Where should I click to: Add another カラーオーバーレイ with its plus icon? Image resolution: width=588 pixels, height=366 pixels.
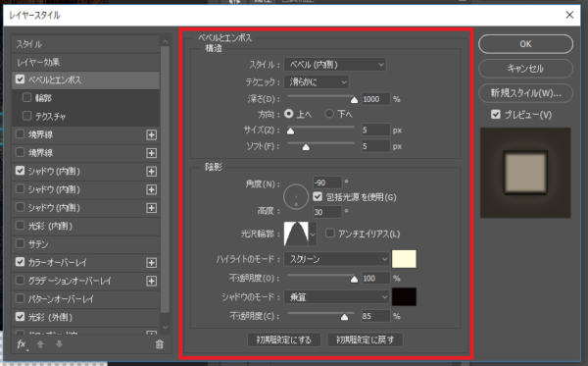(152, 263)
